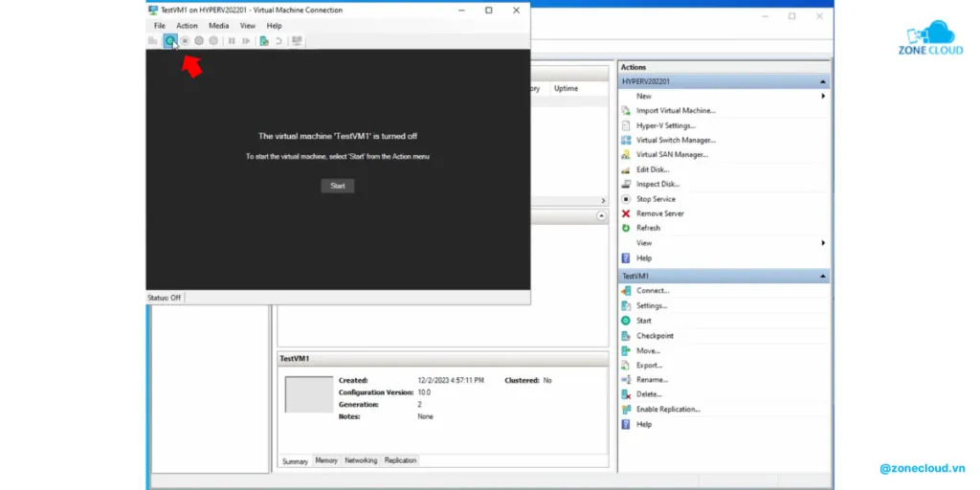Click the green Start toolbar icon
Image resolution: width=980 pixels, height=490 pixels.
click(169, 40)
